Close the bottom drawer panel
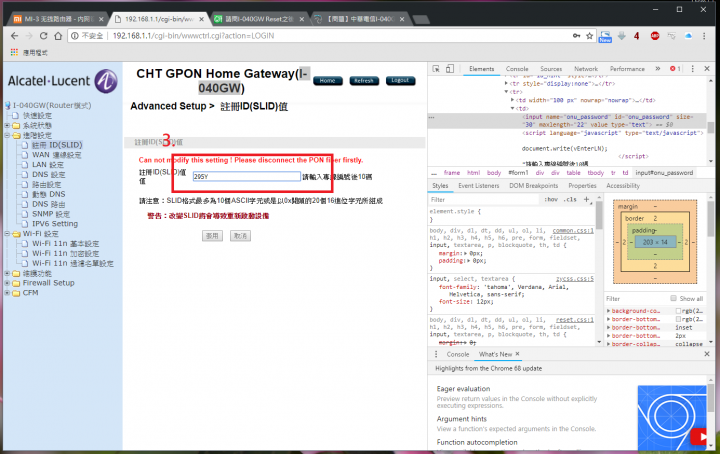This screenshot has height=454, width=720. point(707,354)
